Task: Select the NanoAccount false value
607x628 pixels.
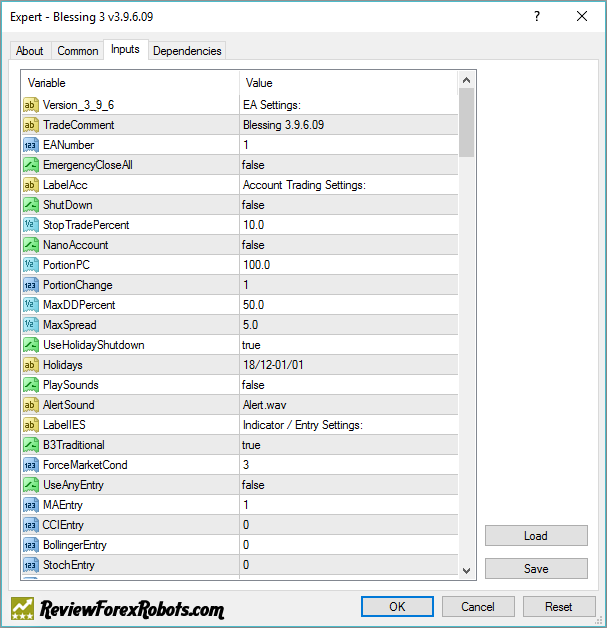Action: pos(253,245)
